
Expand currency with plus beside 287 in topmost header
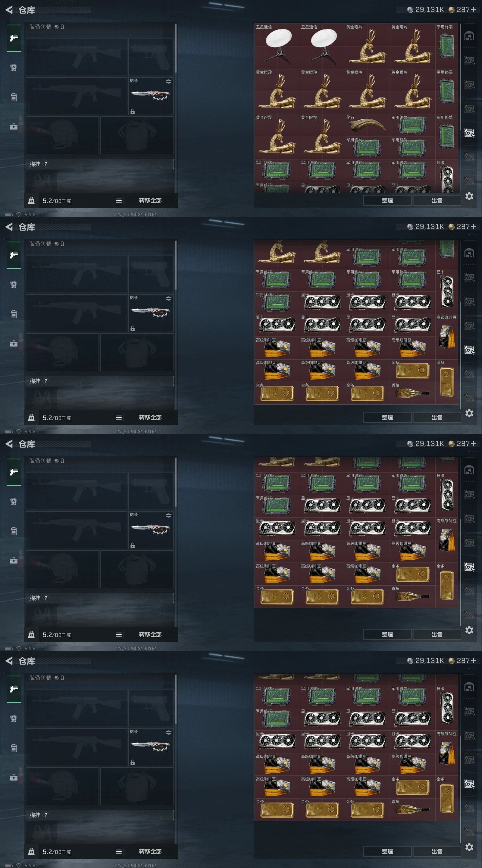point(474,9)
